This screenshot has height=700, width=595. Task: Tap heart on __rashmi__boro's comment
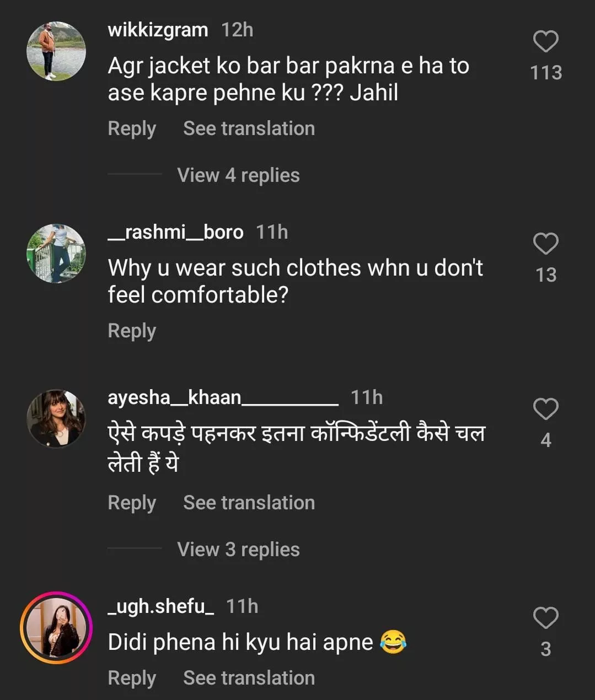point(545,244)
